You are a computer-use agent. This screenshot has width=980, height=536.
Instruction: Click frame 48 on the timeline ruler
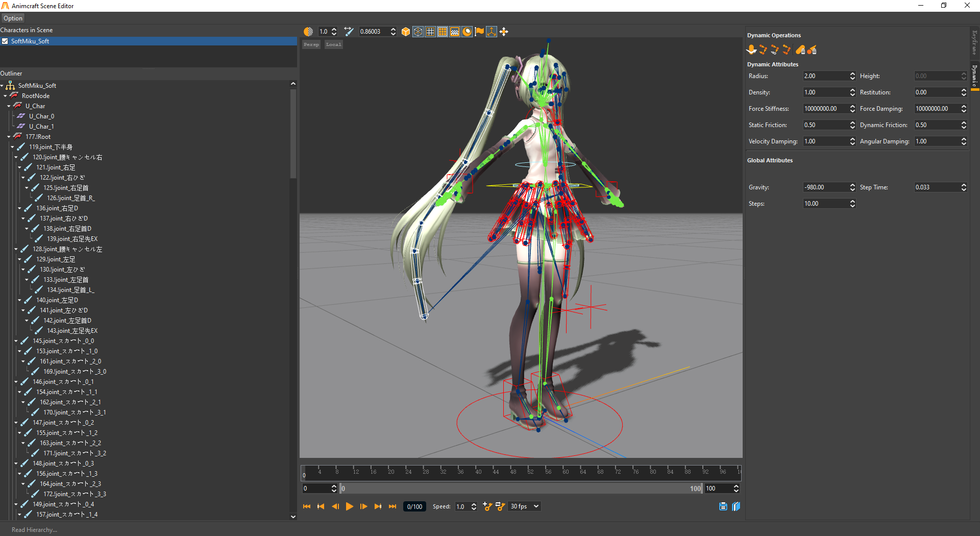(x=513, y=472)
